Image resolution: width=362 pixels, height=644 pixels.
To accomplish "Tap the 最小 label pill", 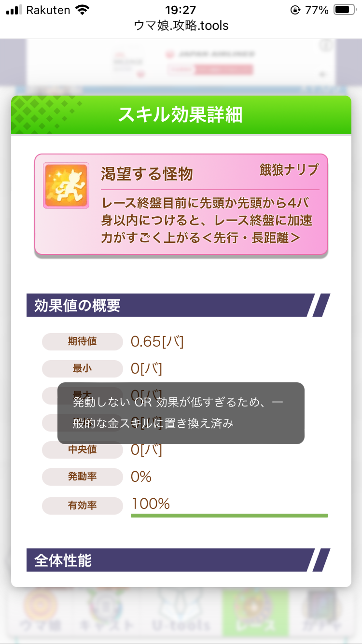I will point(83,368).
